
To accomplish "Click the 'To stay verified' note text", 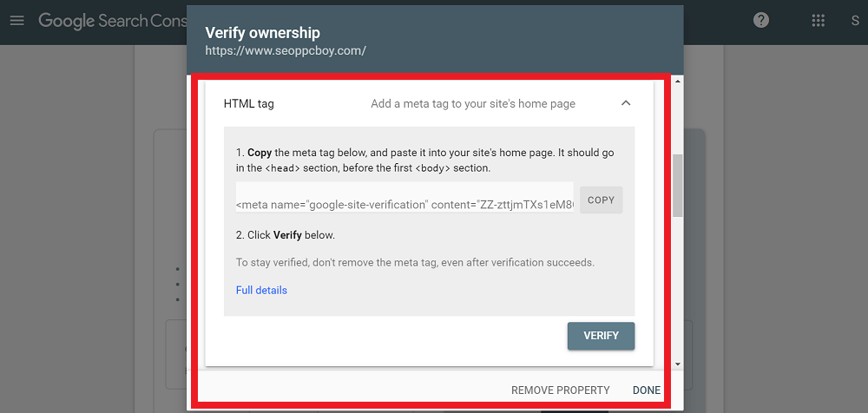I will tap(415, 262).
